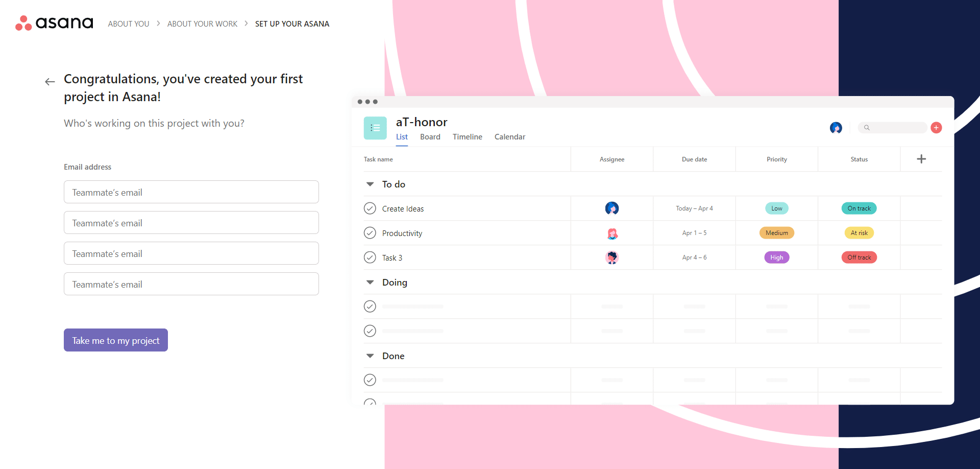Click the window dots in the preview title bar

pyautogui.click(x=367, y=102)
